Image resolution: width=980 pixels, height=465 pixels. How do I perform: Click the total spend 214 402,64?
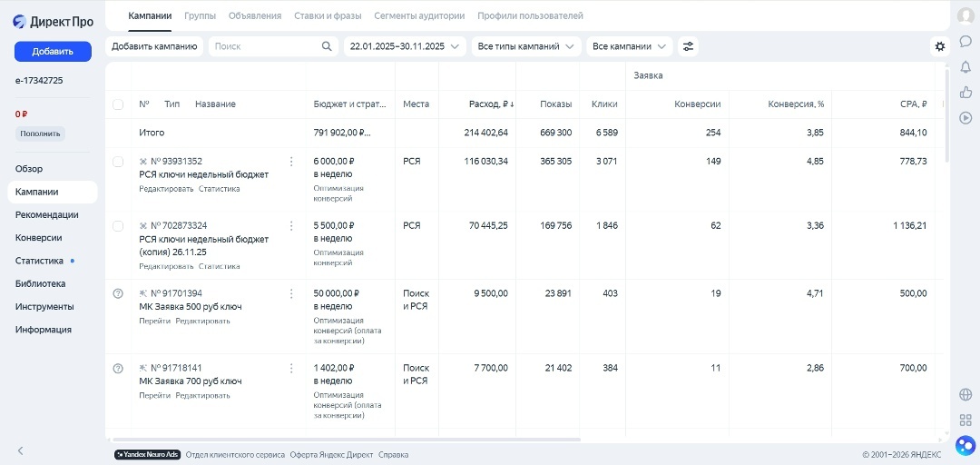coord(486,133)
